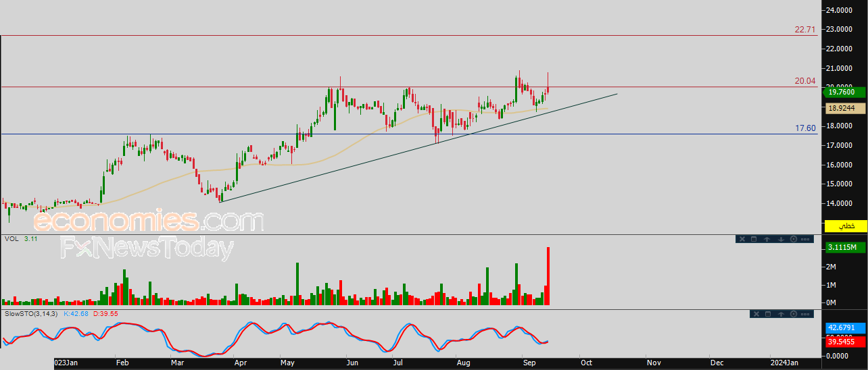Click the moving average value 18.9244
Viewport: 868px width, 370px height.
[x=845, y=108]
